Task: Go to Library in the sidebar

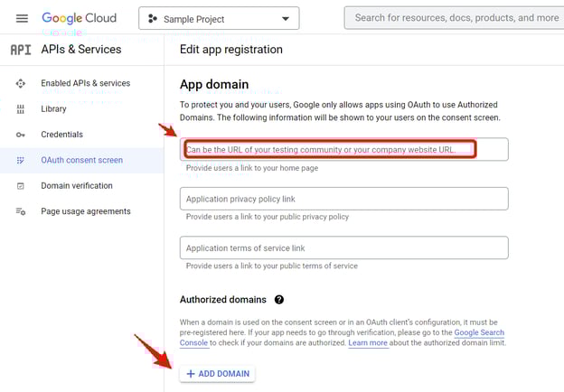Action: pos(53,109)
